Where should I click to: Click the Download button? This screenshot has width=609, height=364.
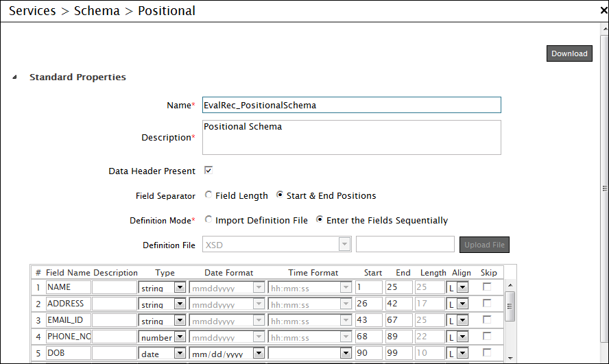(569, 53)
